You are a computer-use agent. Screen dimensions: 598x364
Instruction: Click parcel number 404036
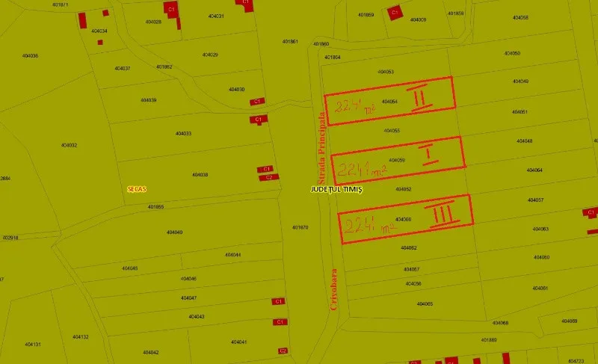coord(30,56)
